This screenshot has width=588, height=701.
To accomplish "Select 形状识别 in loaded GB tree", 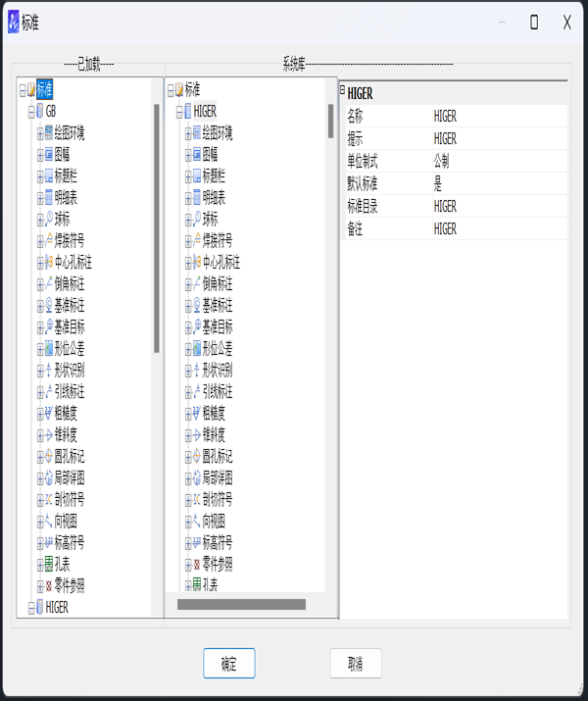I will point(70,371).
